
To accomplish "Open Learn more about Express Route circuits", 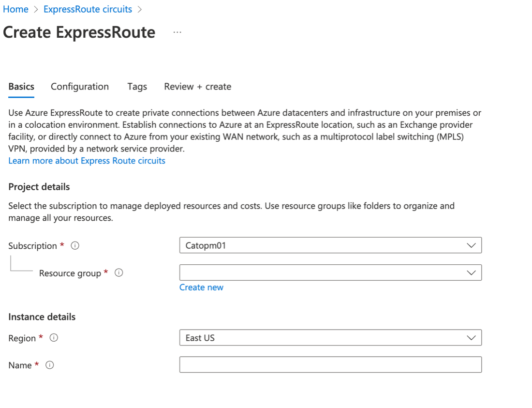I will point(87,161).
